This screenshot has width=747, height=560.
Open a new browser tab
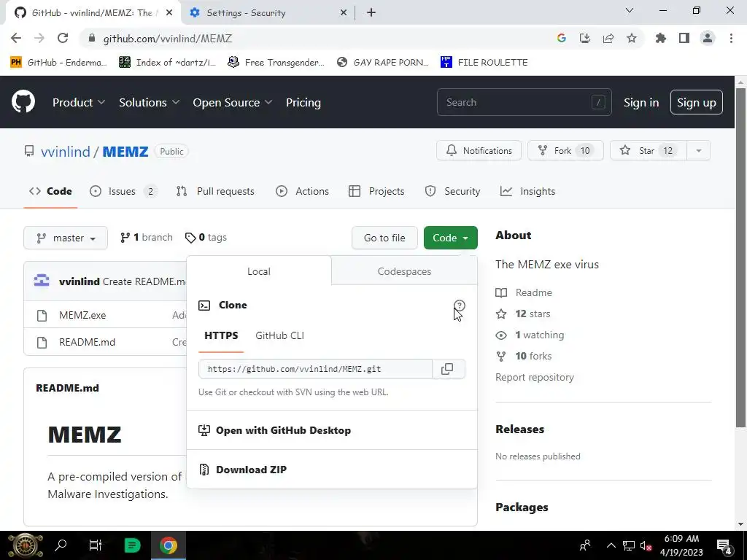click(371, 13)
